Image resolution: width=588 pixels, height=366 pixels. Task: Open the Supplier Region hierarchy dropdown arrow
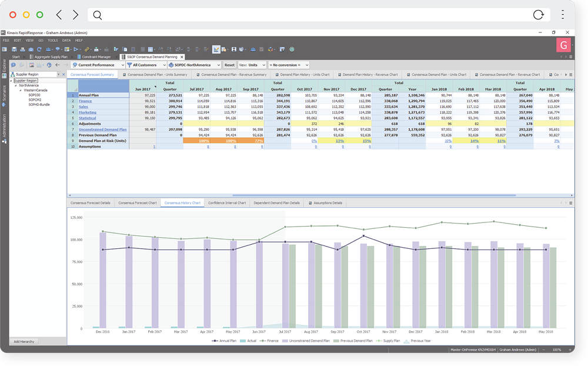[58, 74]
